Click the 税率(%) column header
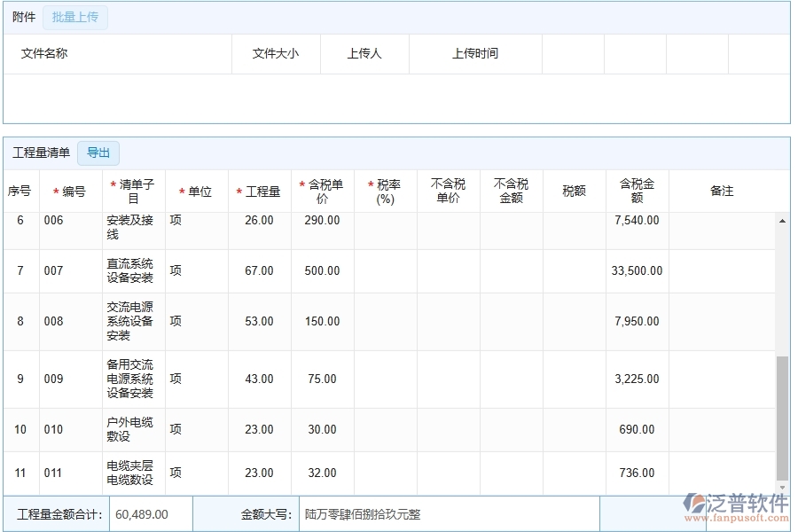 point(387,189)
